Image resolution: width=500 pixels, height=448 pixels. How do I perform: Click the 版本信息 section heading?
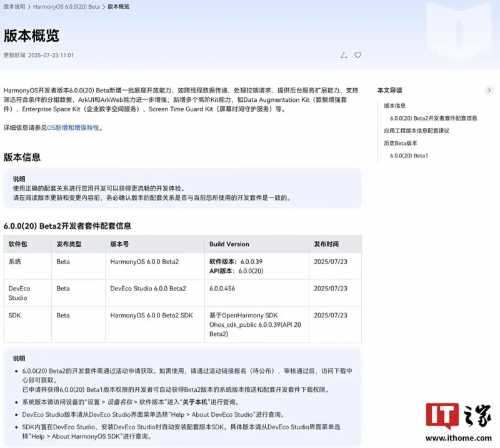pos(22,157)
